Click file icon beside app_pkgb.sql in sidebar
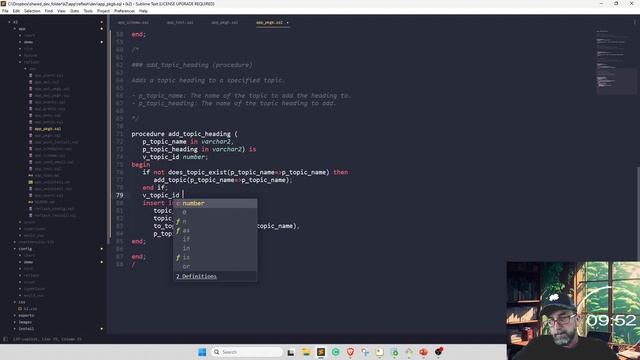Viewport: 640px width, 360px height. tap(31, 129)
